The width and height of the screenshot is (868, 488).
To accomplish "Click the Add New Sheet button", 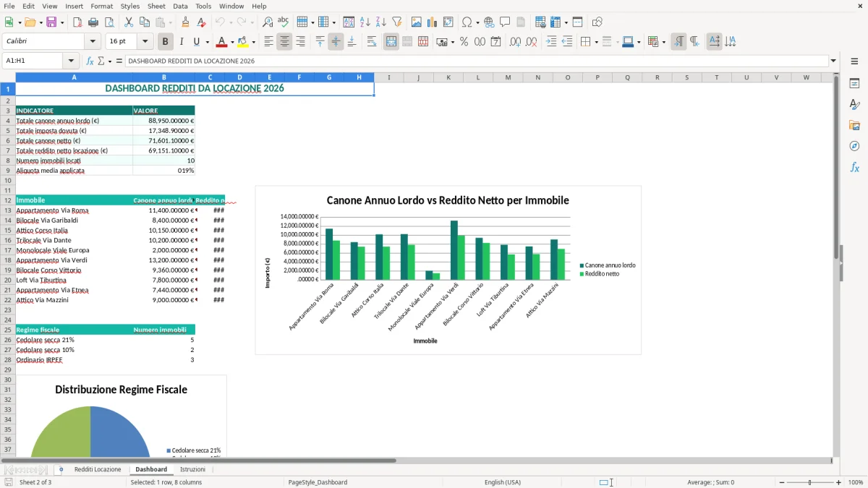I will tap(61, 470).
